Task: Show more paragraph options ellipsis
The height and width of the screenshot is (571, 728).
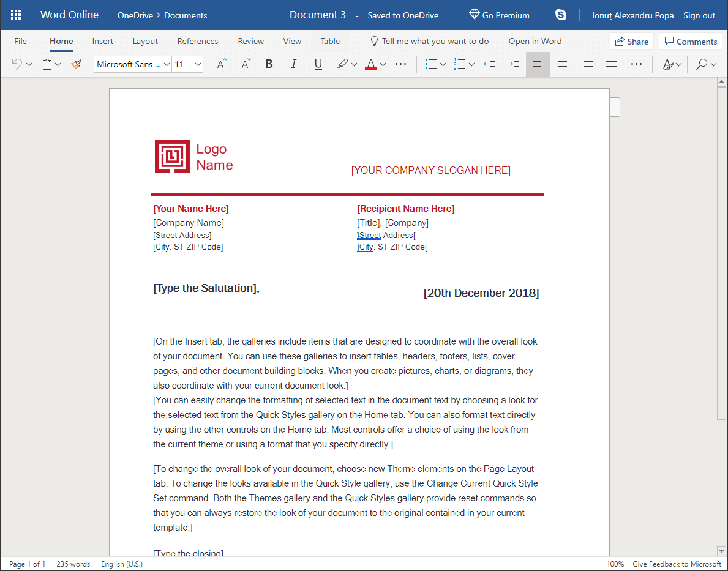Action: 637,64
